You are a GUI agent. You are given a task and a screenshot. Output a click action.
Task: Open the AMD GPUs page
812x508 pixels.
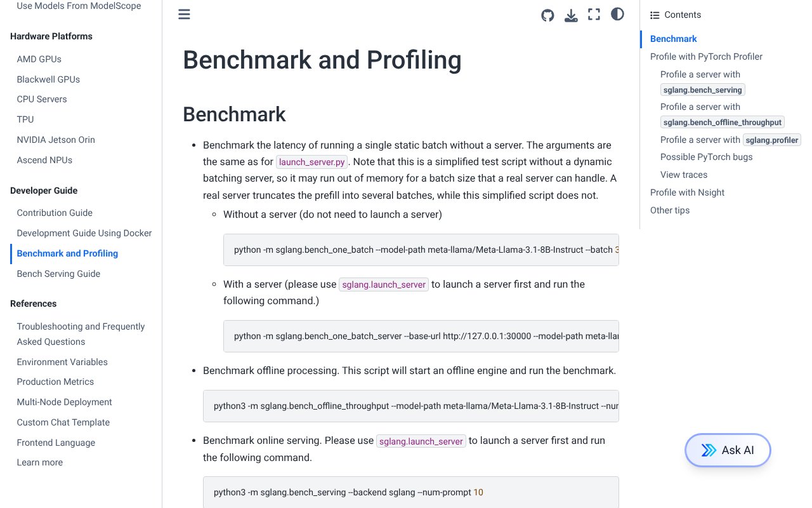pyautogui.click(x=39, y=59)
